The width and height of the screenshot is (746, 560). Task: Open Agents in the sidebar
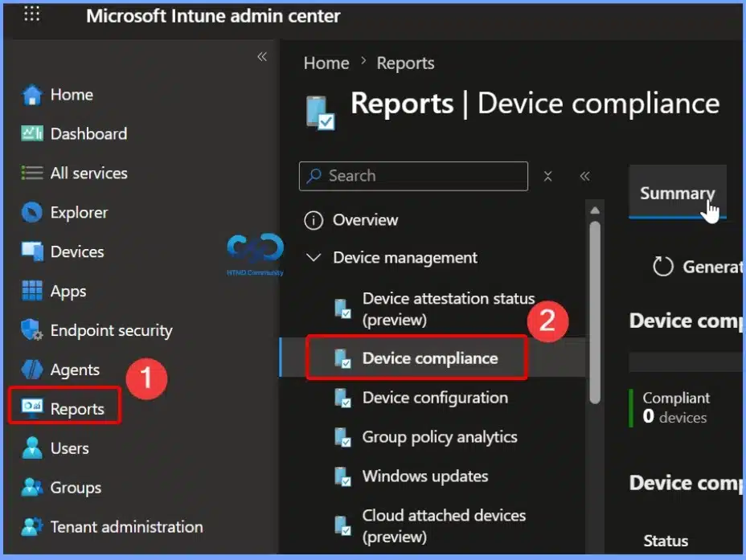[x=76, y=370]
